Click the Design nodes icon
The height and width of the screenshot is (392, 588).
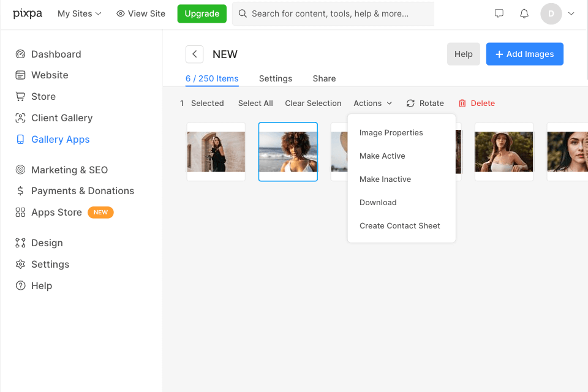[20, 243]
